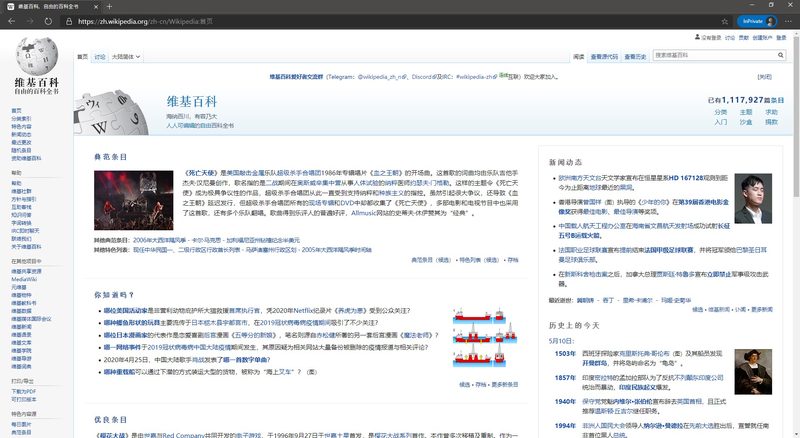Click the 贡献 link in the top bar
Viewport: 800px width, 438px height.
point(743,38)
